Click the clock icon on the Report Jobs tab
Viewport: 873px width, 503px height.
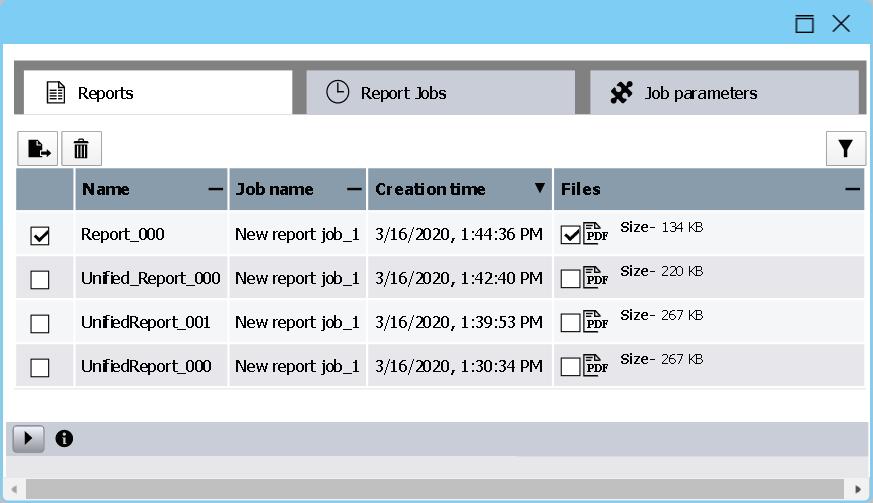tap(337, 92)
